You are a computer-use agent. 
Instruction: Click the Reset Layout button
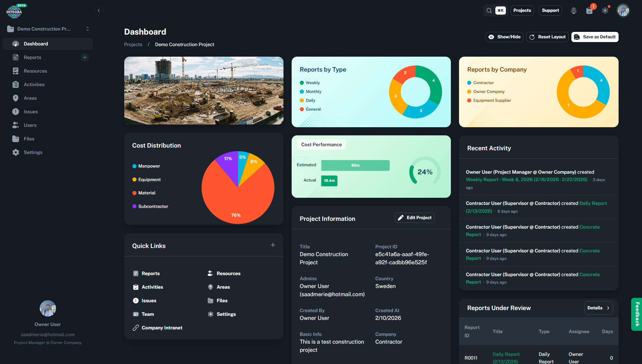pyautogui.click(x=547, y=37)
